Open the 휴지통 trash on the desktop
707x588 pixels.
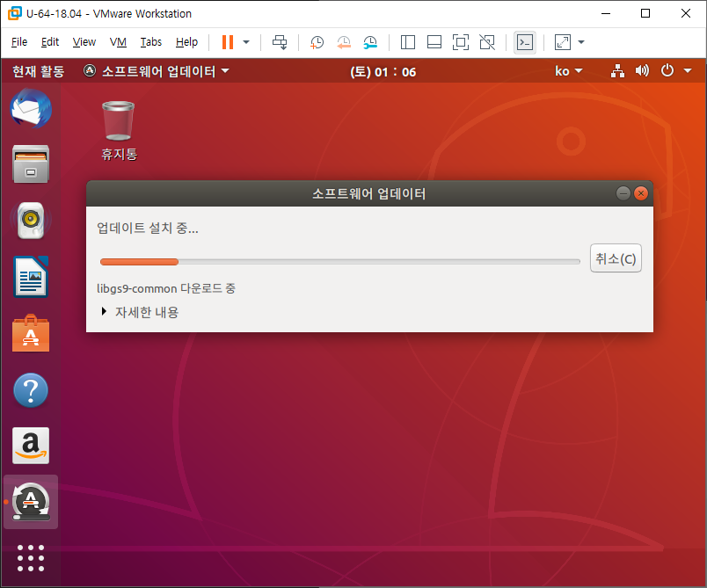click(x=119, y=131)
